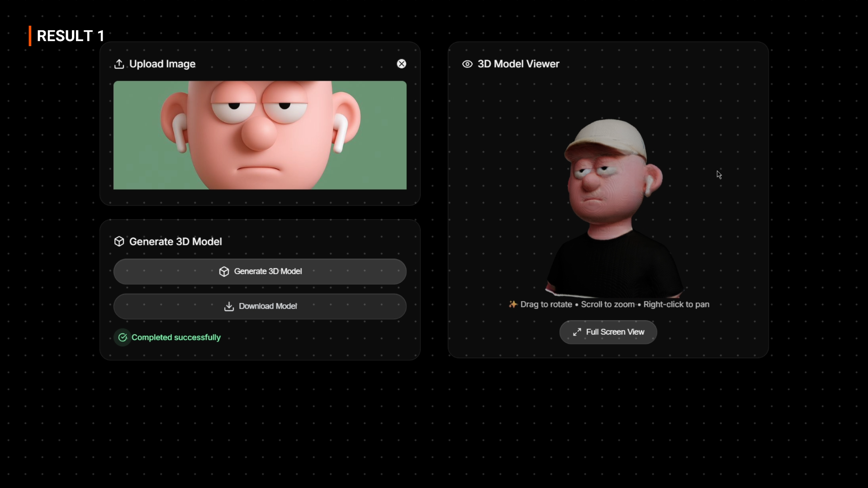Remove uploaded image with the X icon
Viewport: 868px width, 488px height.
[401, 64]
